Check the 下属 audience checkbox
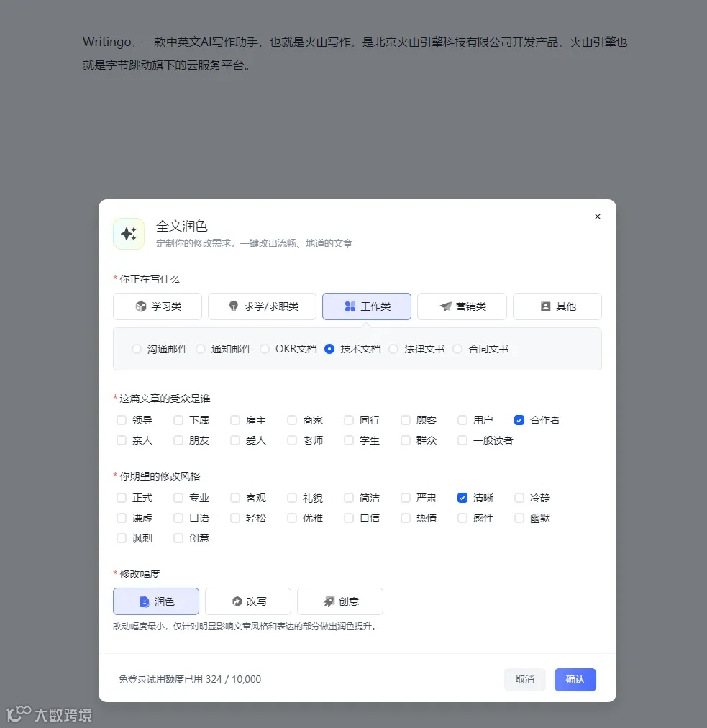Viewport: 707px width, 728px height. click(x=178, y=420)
